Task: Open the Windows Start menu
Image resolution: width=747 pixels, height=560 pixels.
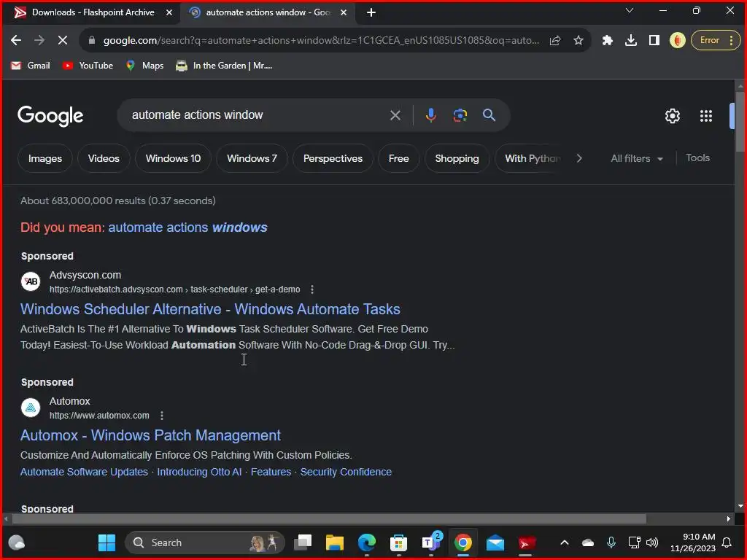Action: pos(107,542)
